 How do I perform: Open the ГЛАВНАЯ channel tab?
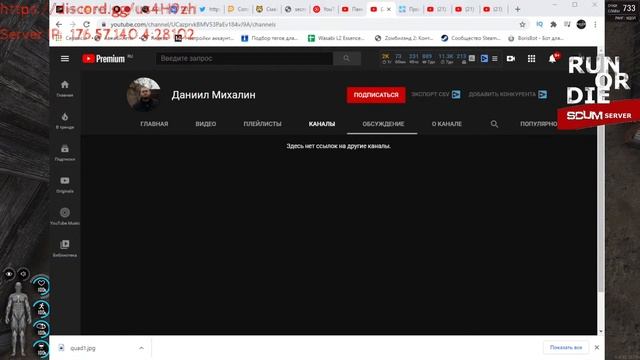pos(154,124)
